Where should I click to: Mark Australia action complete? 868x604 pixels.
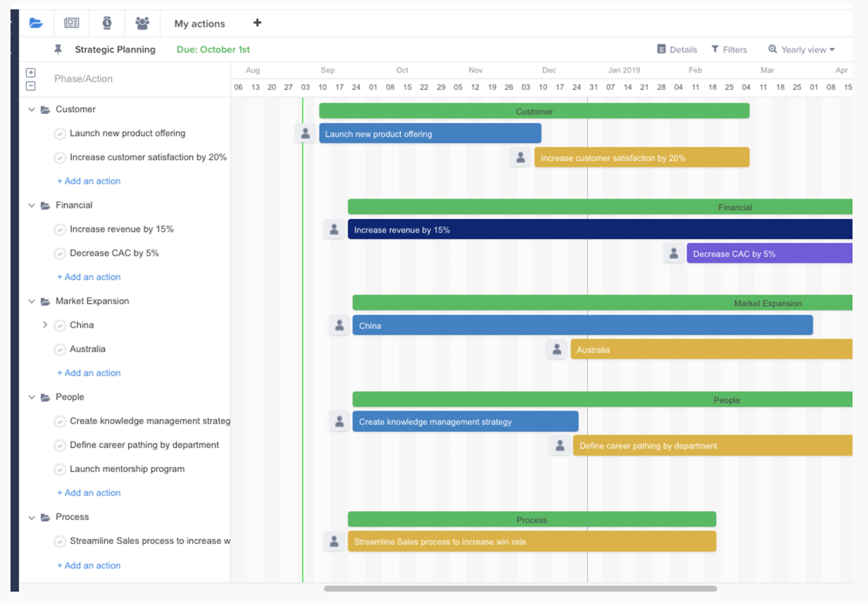click(60, 350)
